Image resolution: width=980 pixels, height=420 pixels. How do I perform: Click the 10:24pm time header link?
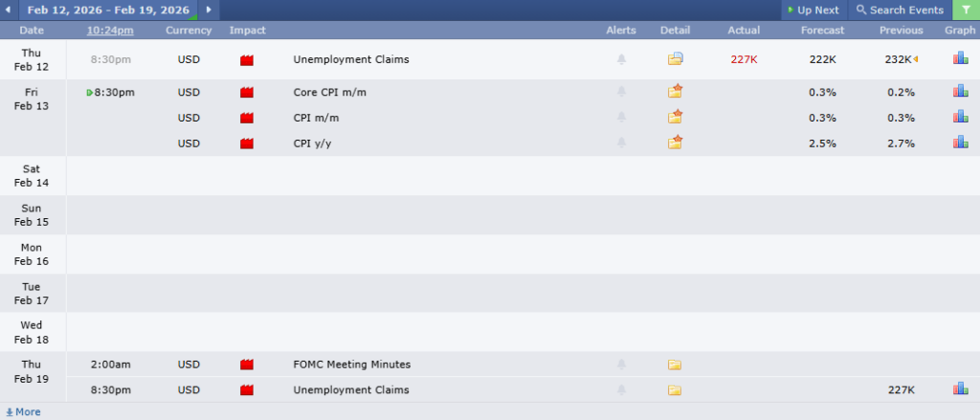click(110, 31)
